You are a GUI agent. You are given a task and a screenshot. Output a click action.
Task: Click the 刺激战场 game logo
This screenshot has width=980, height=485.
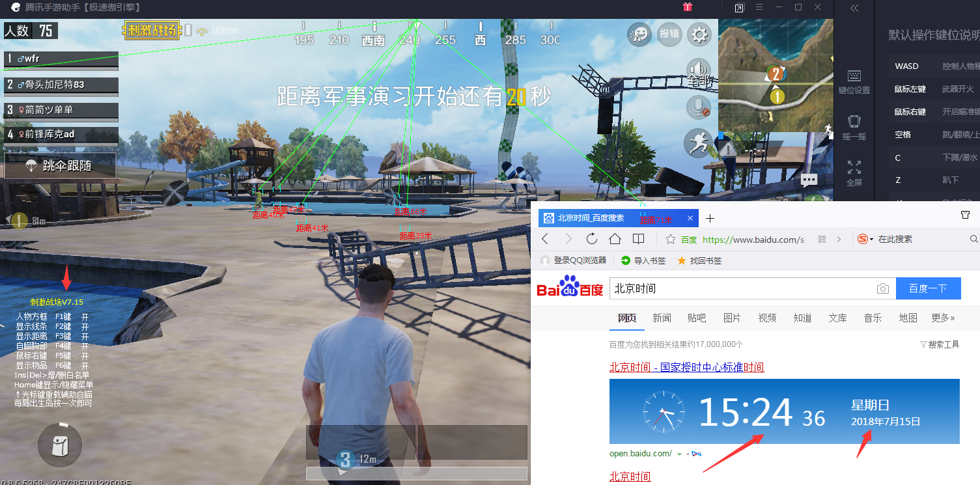point(152,30)
